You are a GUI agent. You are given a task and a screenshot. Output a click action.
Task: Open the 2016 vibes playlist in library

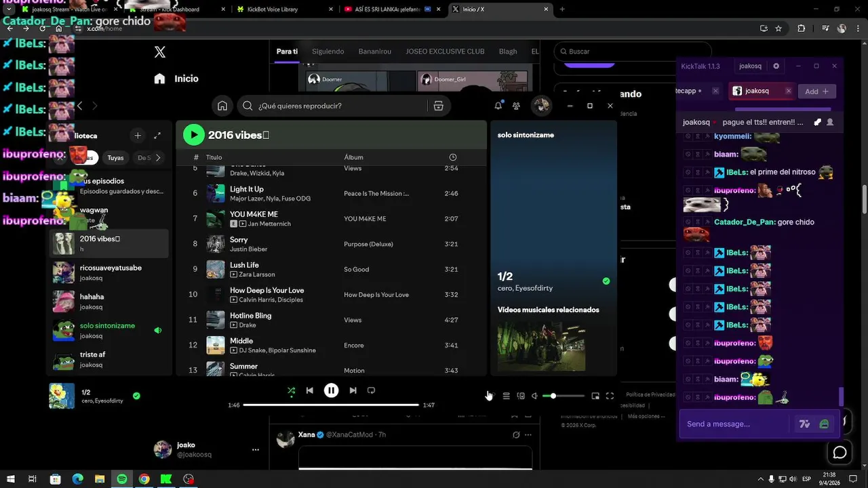click(109, 243)
